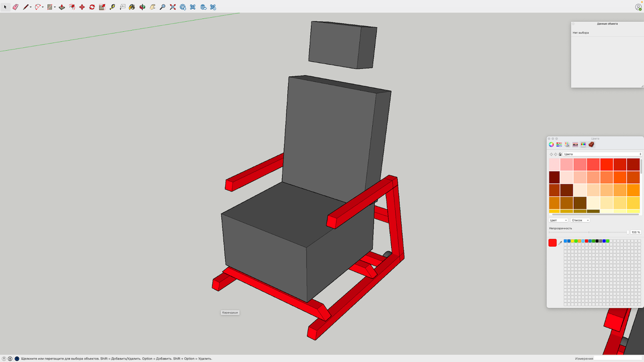
Task: Click the home In Model icon
Action: tap(560, 154)
